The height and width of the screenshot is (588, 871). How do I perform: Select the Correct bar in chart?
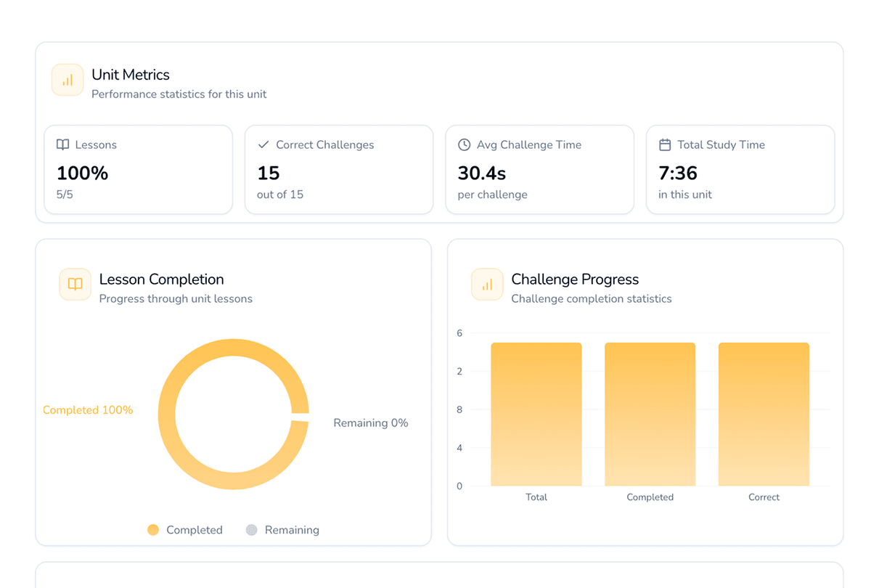[x=764, y=414]
